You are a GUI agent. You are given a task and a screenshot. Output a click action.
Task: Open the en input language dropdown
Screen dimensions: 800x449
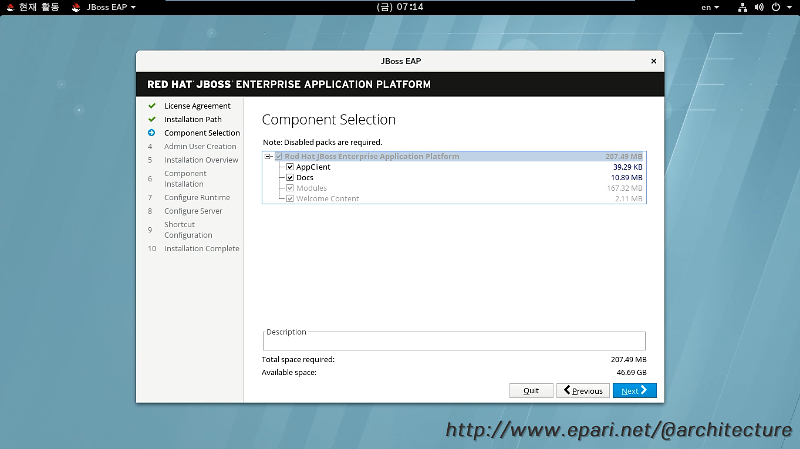click(x=710, y=7)
